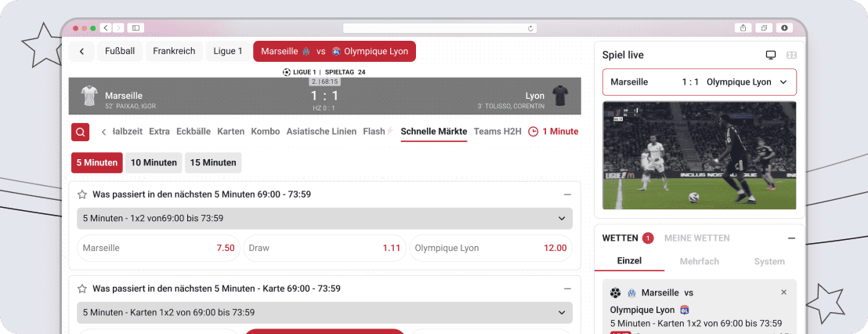Go to the Ligue 1 breadcrumb

click(228, 52)
